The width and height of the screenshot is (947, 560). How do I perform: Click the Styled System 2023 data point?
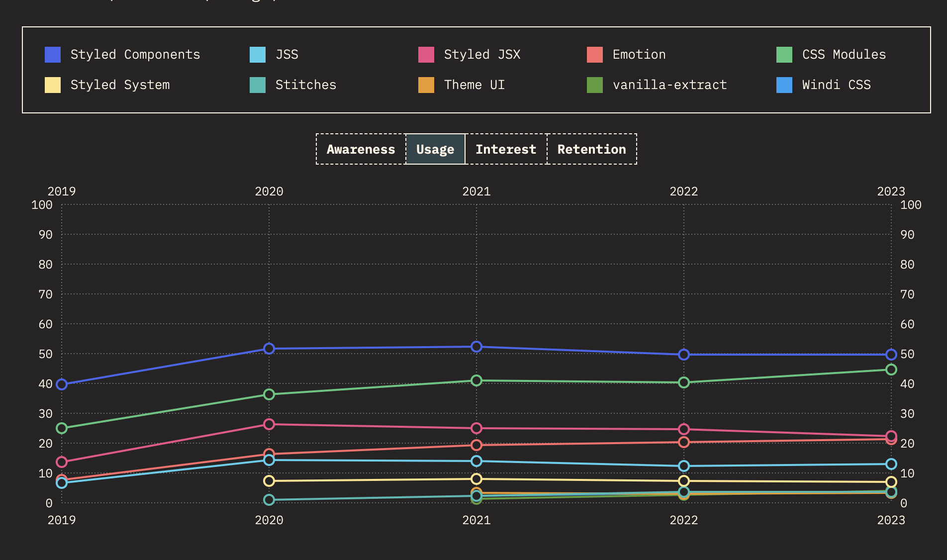[891, 482]
